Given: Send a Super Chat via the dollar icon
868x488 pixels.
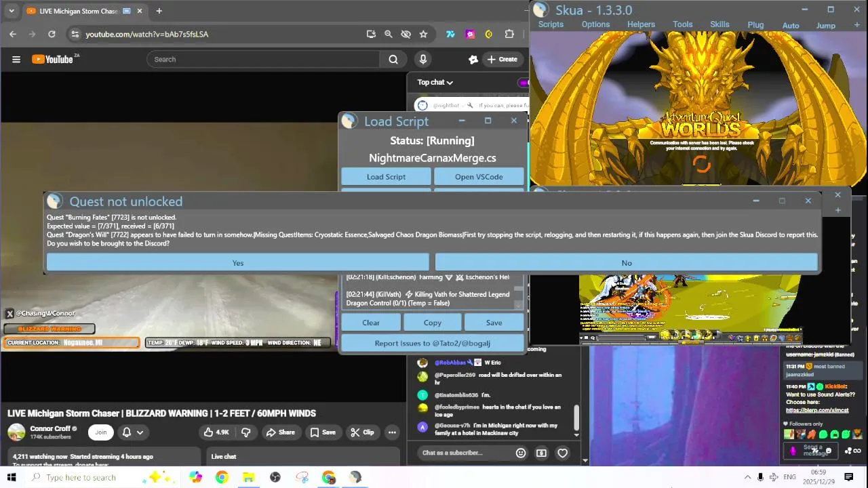Looking at the screenshot, I should 541,453.
